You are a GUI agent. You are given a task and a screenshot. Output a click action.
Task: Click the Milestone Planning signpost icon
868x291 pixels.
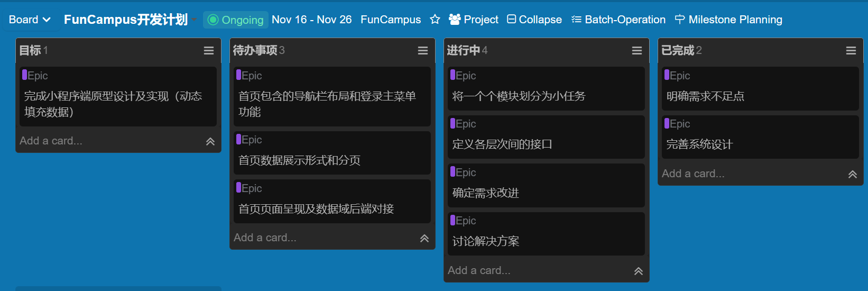click(680, 20)
